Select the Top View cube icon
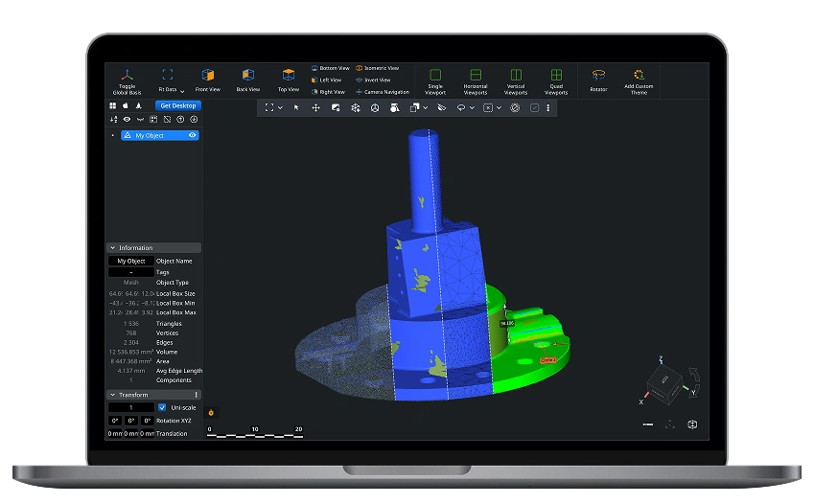The image size is (814, 504). 288,75
